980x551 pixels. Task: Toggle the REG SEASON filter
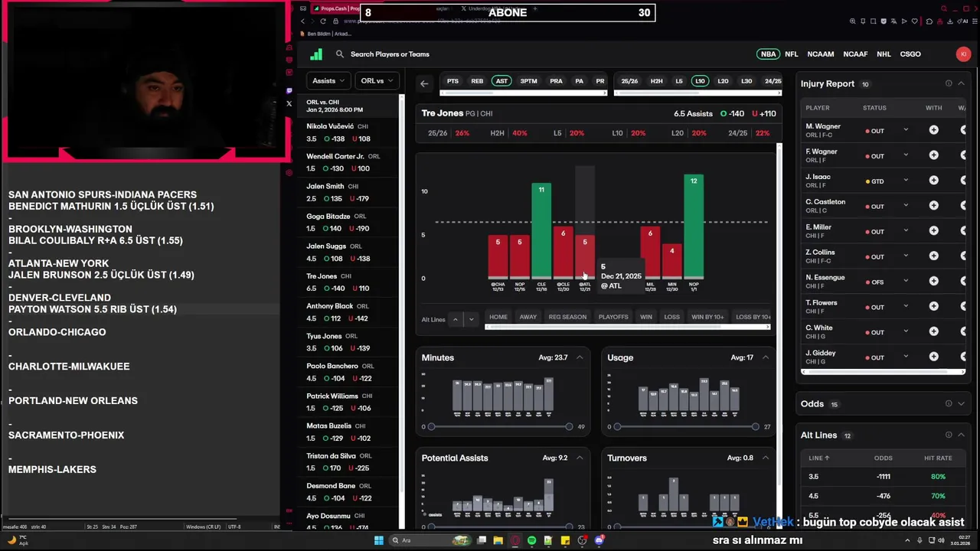click(567, 317)
